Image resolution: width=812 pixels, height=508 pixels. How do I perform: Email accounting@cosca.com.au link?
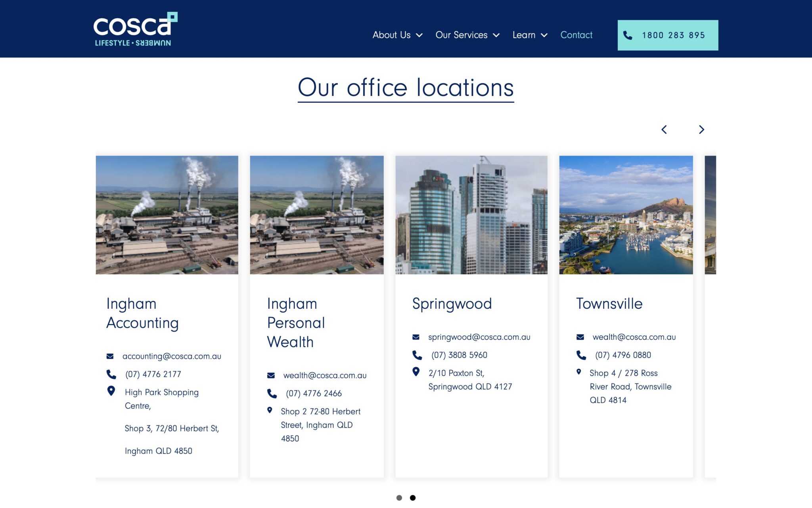[172, 356]
